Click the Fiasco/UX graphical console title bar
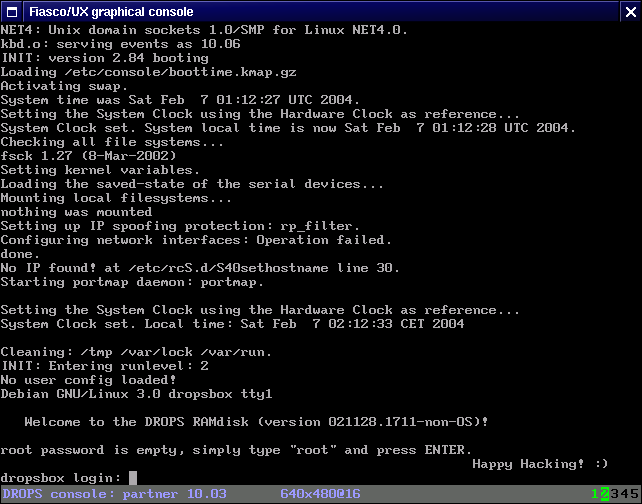The height and width of the screenshot is (504, 642). click(x=320, y=12)
